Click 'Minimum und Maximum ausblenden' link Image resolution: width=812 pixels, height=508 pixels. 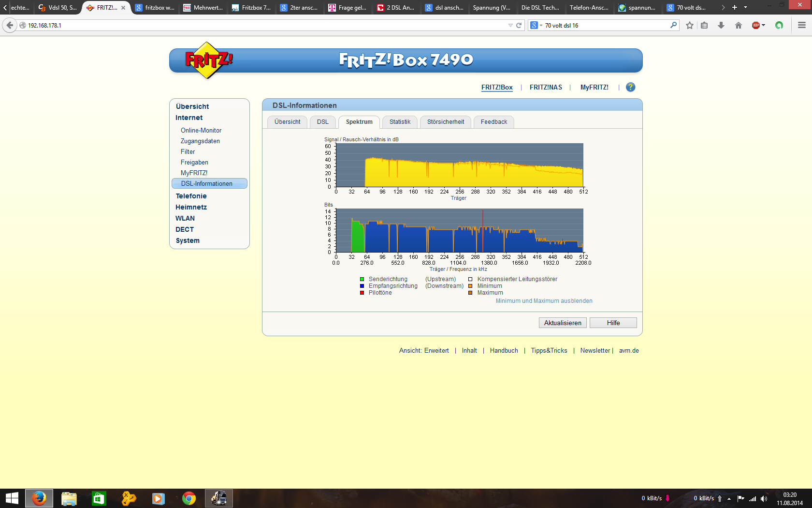pos(544,301)
